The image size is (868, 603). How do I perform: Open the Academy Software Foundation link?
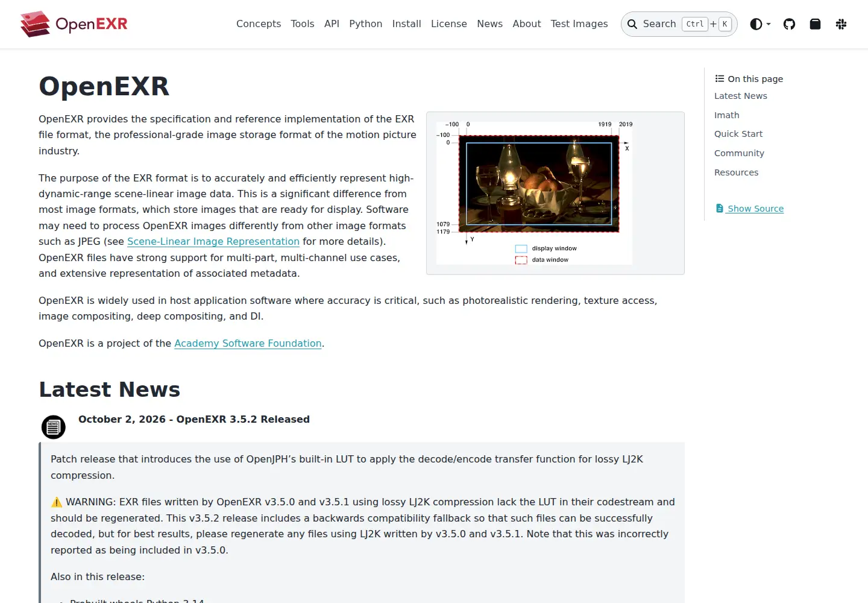pos(248,343)
